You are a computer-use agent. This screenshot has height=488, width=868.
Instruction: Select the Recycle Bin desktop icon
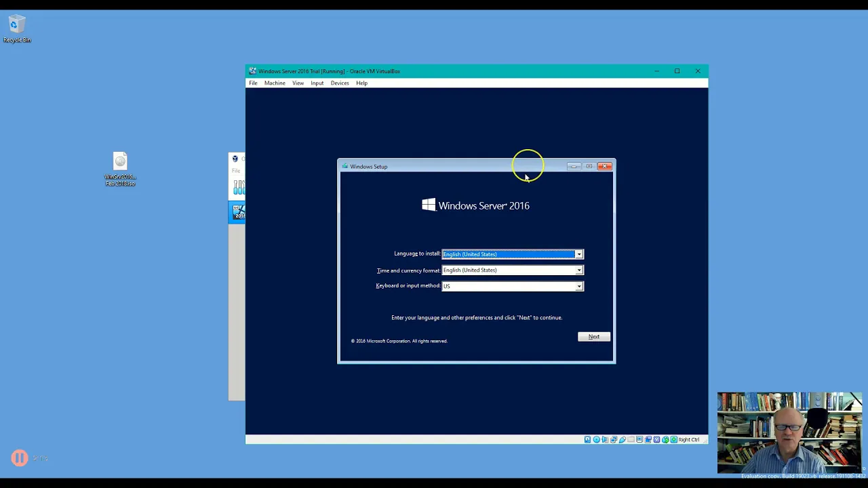point(17,29)
